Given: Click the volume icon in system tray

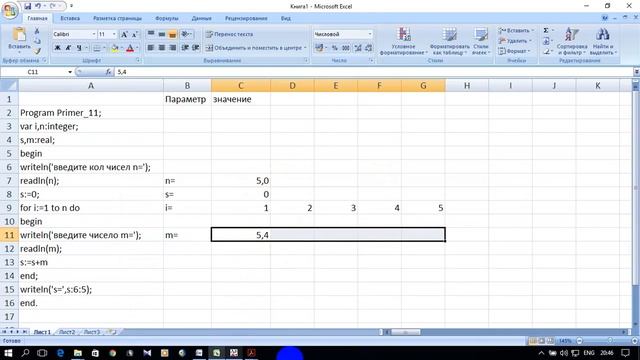Looking at the screenshot, I should point(564,353).
